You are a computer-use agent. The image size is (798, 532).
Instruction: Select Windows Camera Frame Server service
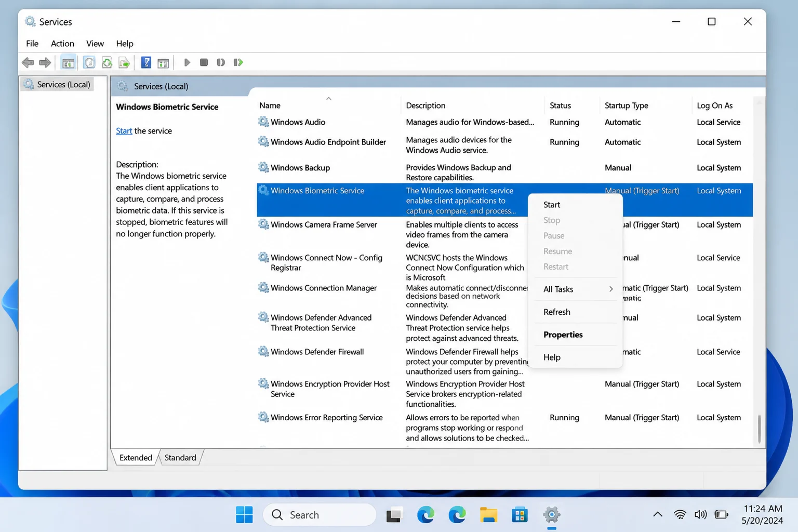[x=324, y=224]
